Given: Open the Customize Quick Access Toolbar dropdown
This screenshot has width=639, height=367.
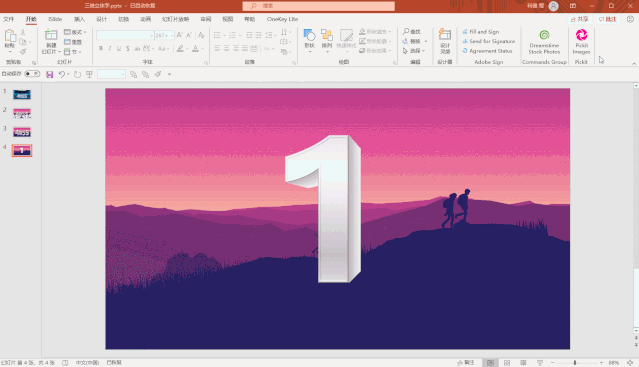Looking at the screenshot, I should coord(170,75).
